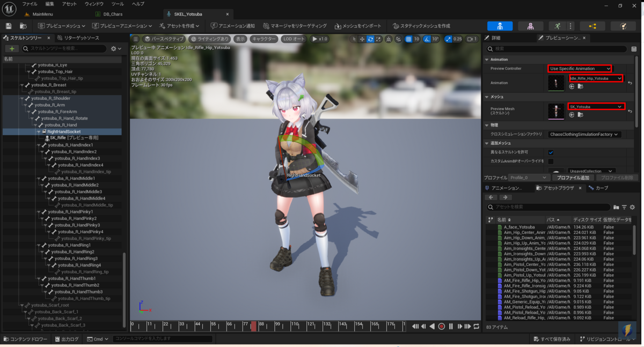
Task: Toggle scale snapping 0.25
Action: [449, 39]
